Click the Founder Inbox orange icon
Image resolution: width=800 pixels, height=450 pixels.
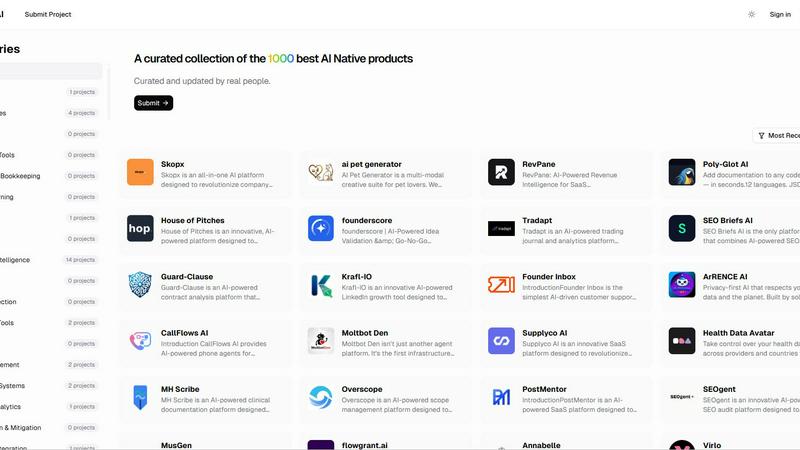[502, 284]
